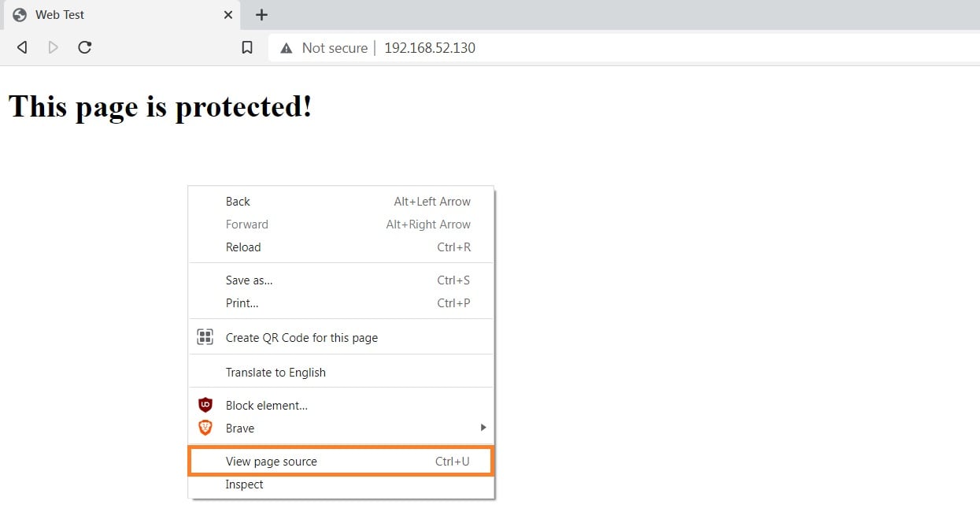This screenshot has height=527, width=980.
Task: Click the browser forward navigation arrow
Action: click(54, 48)
